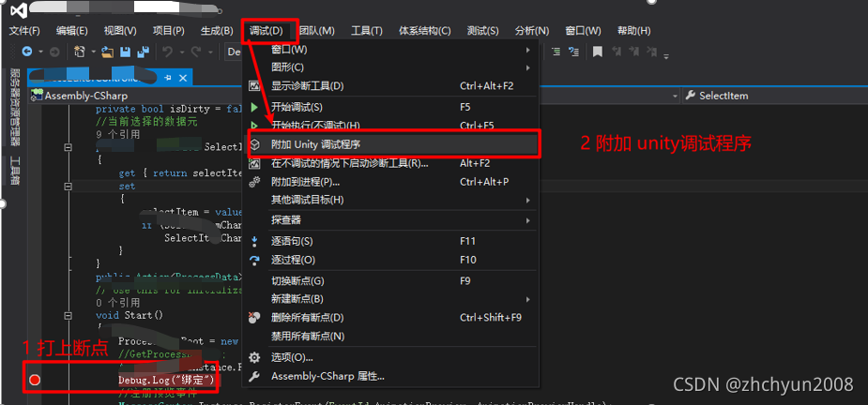
Task: Uncomment selected lines icon
Action: tap(574, 52)
